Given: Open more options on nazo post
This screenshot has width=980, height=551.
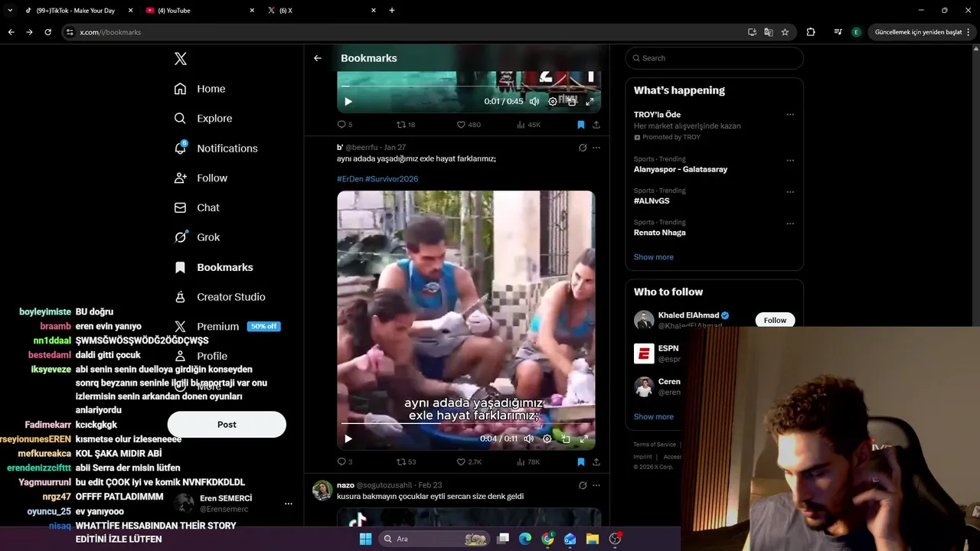Looking at the screenshot, I should click(596, 485).
